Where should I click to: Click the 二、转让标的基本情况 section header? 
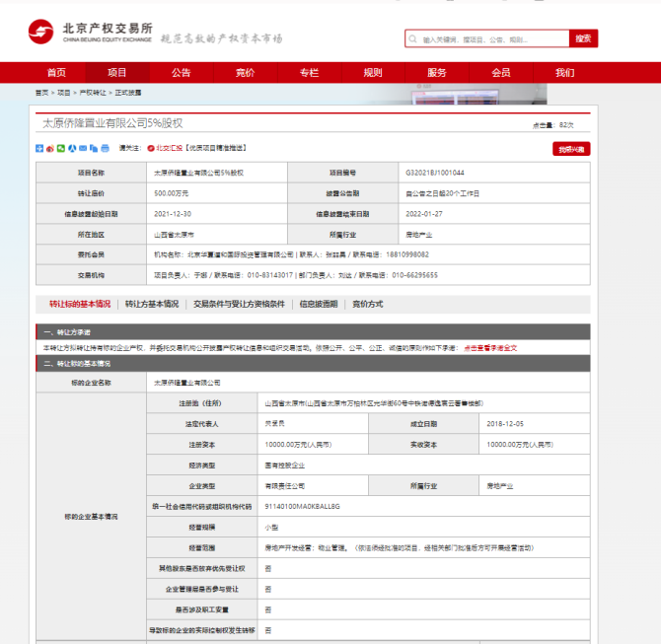click(313, 363)
